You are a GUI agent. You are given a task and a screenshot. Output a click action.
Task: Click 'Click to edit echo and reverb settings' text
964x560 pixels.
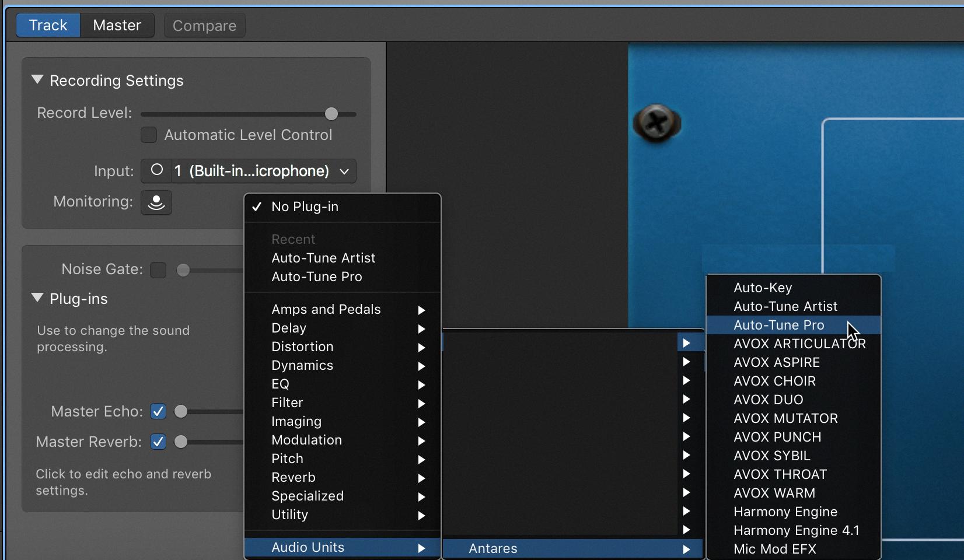123,482
